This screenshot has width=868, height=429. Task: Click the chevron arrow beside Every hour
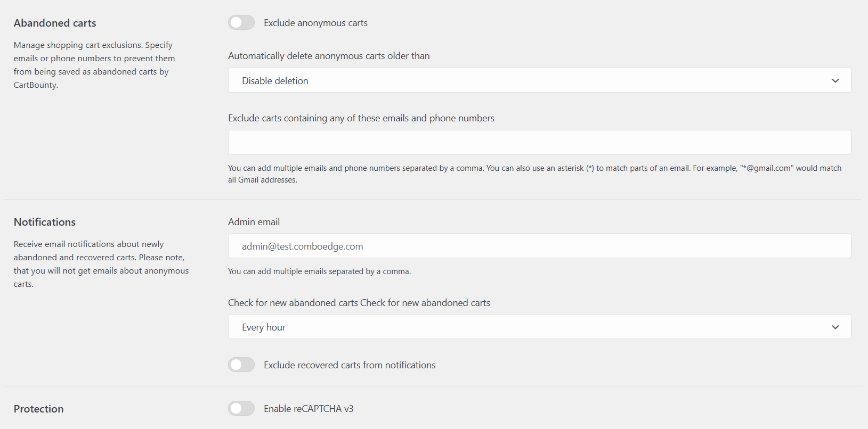pyautogui.click(x=835, y=327)
